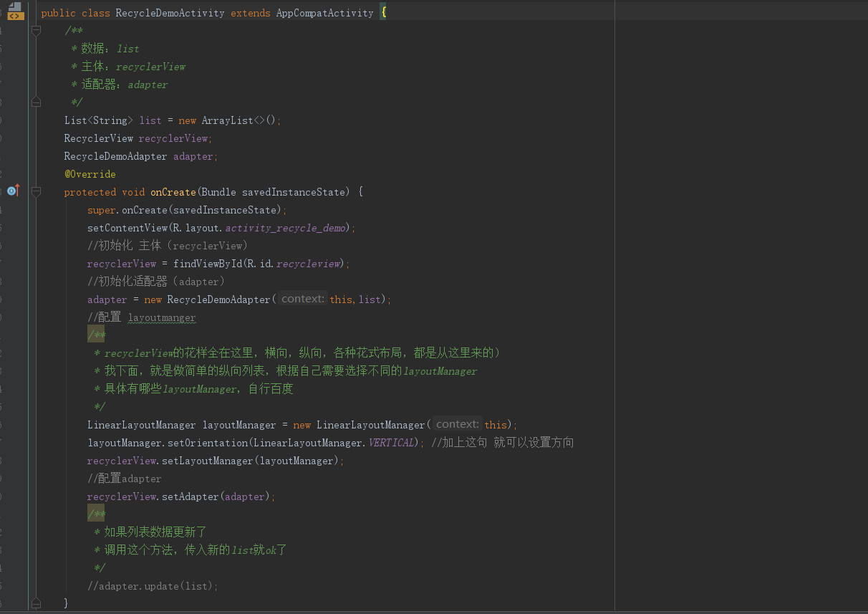Click the setAdapter method call
This screenshot has height=614, width=868.
point(191,497)
